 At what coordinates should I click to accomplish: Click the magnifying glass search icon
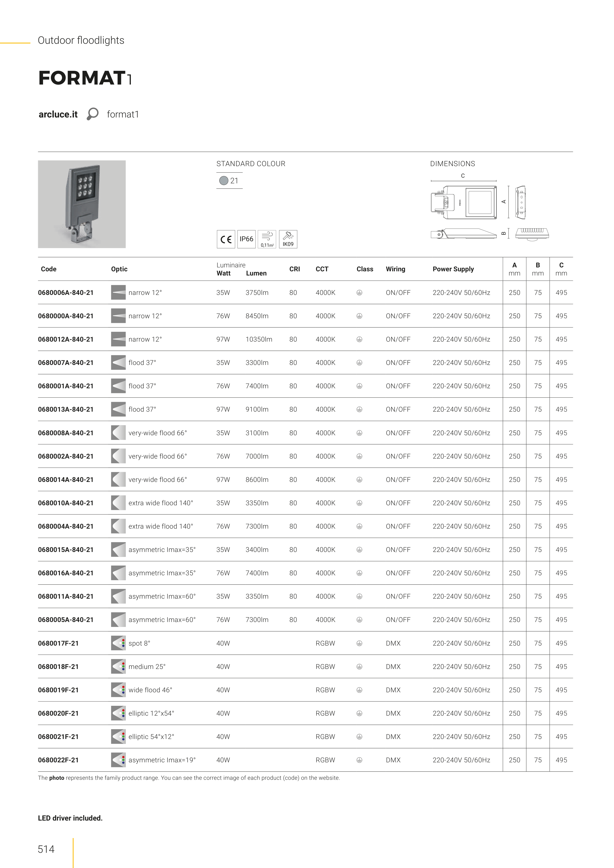(x=92, y=114)
